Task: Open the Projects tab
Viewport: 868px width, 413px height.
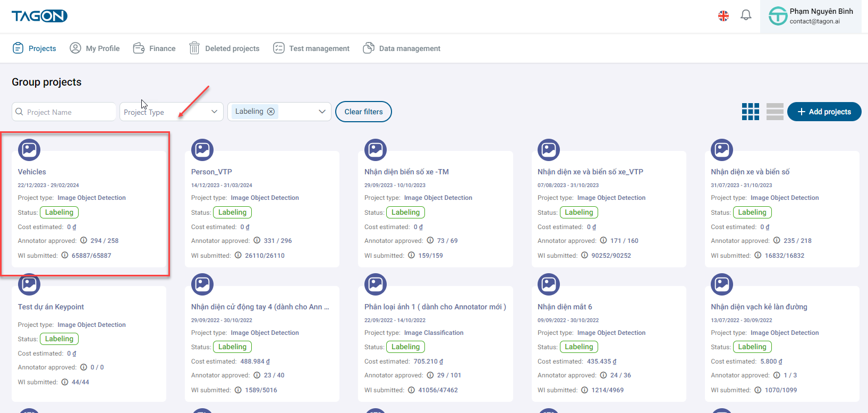Action: pyautogui.click(x=35, y=48)
